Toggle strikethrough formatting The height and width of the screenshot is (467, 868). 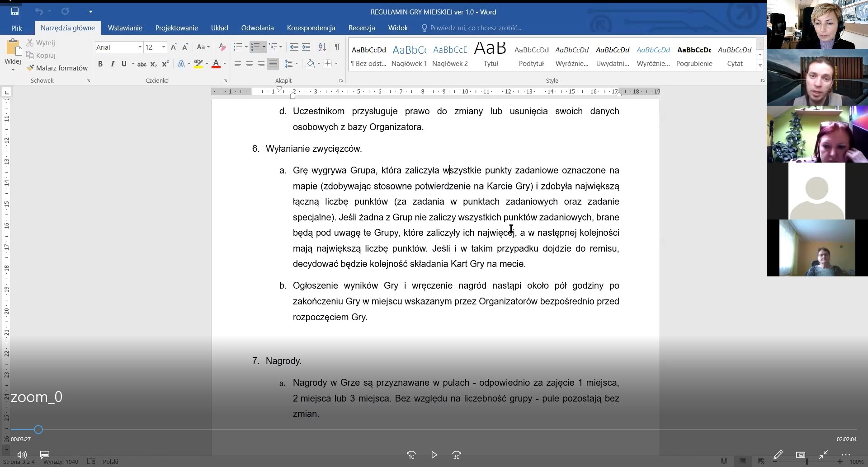tap(142, 64)
